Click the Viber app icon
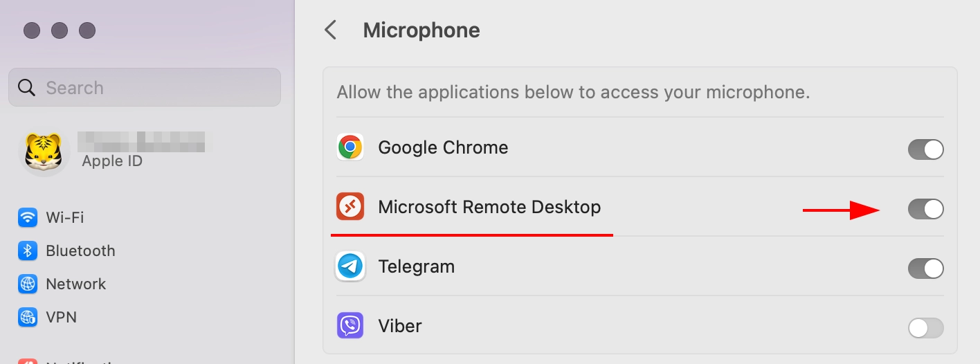Viewport: 980px width, 364px height. [350, 325]
